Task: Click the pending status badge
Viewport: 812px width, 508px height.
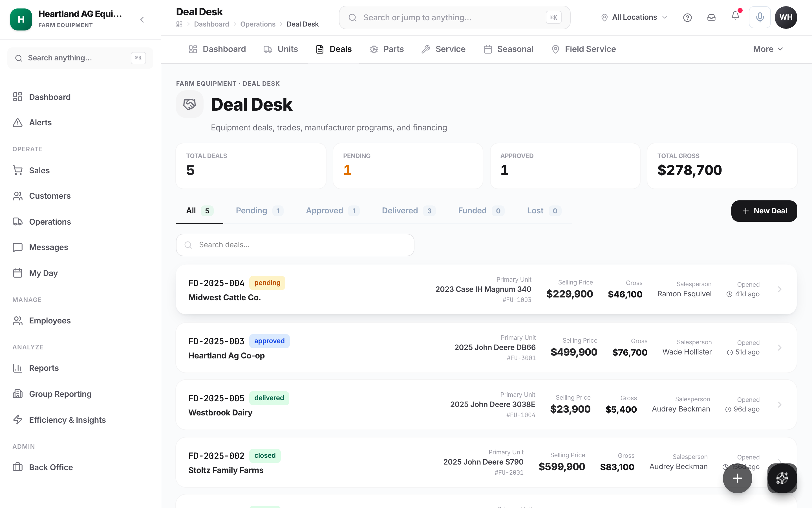Action: (267, 283)
